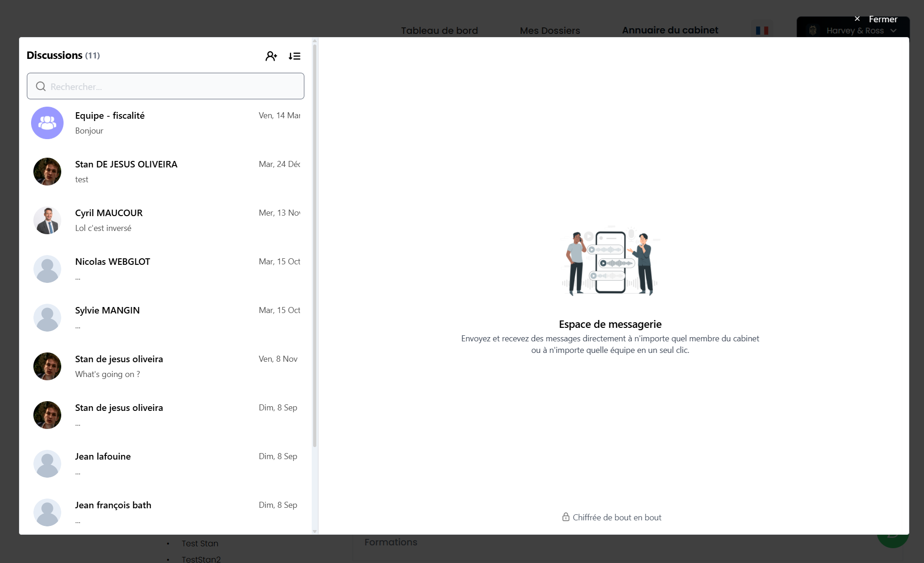
Task: Open the sort discussions list icon
Action: pyautogui.click(x=295, y=56)
